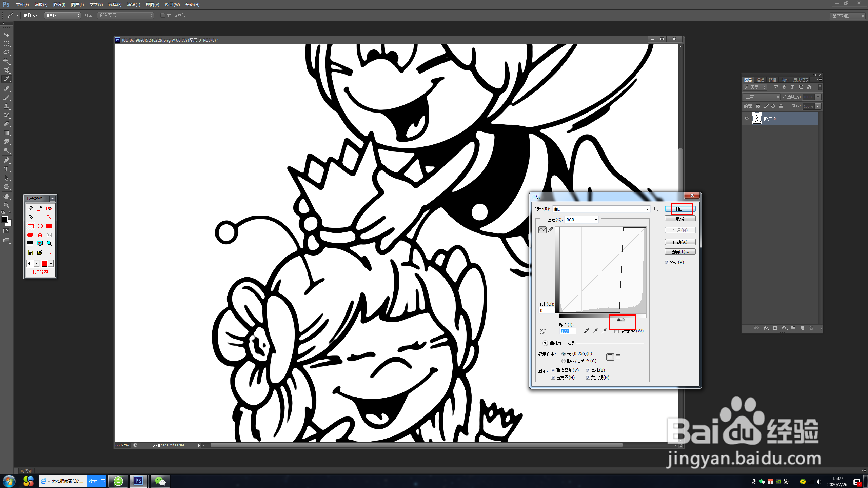868x488 pixels.
Task: Switch to the 通道 panel tab
Action: click(x=761, y=80)
